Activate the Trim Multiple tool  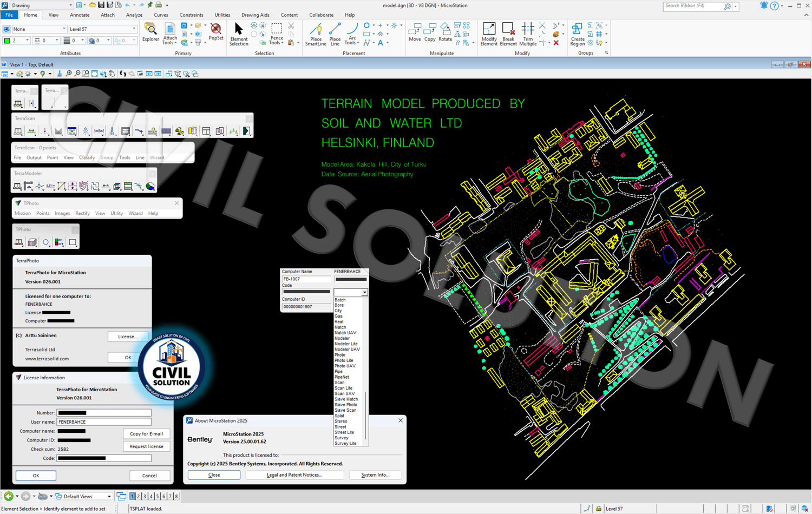(x=528, y=34)
